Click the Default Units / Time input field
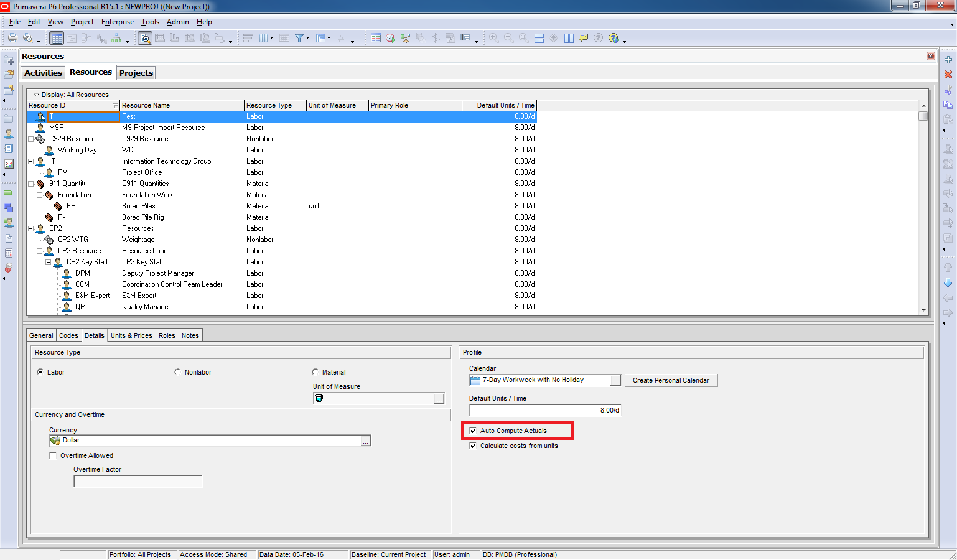The image size is (957, 560). coord(544,410)
